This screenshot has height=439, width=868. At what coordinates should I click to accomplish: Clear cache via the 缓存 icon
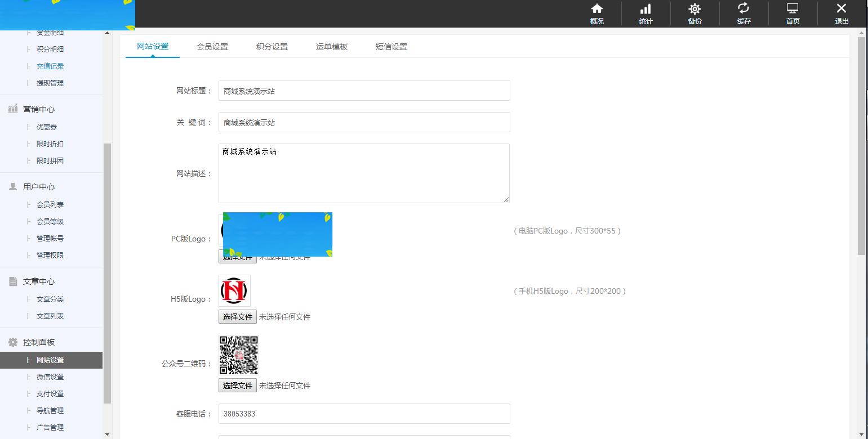click(x=744, y=14)
